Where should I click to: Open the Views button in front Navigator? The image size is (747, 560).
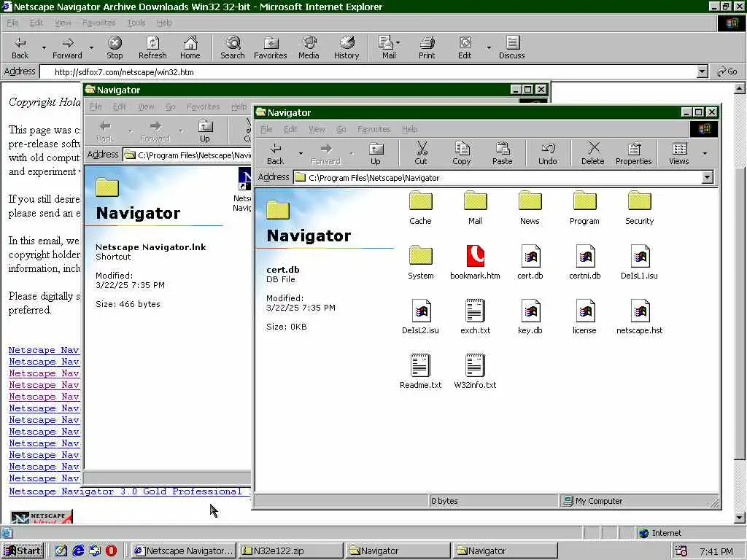(679, 153)
